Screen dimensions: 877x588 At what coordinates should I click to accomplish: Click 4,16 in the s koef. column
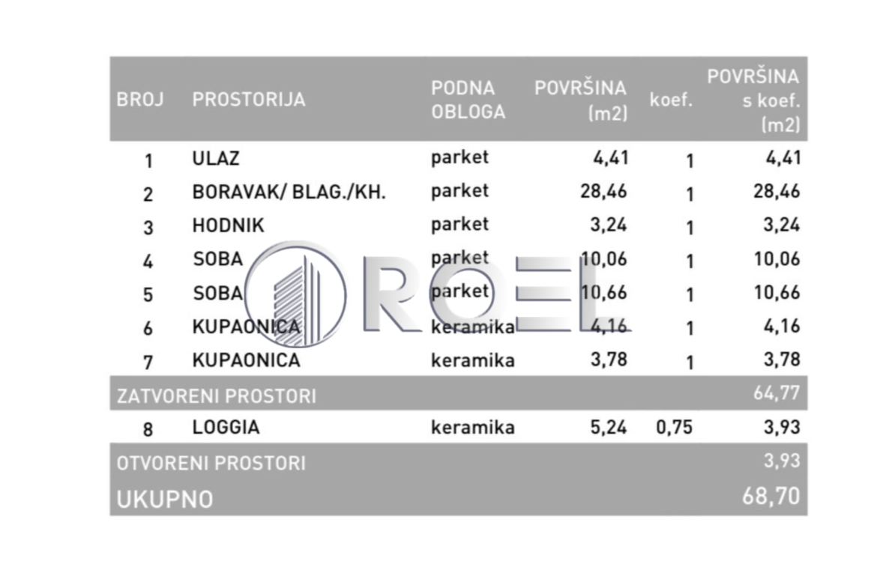782,326
